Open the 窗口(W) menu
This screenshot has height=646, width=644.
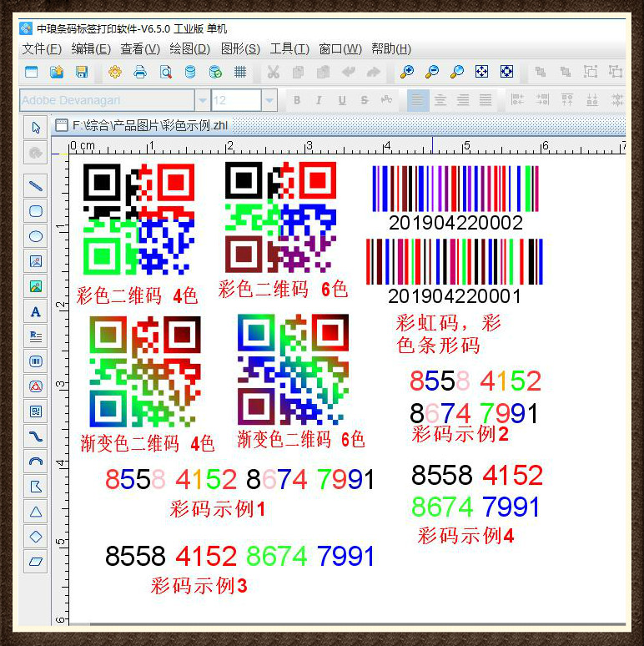[x=340, y=48]
